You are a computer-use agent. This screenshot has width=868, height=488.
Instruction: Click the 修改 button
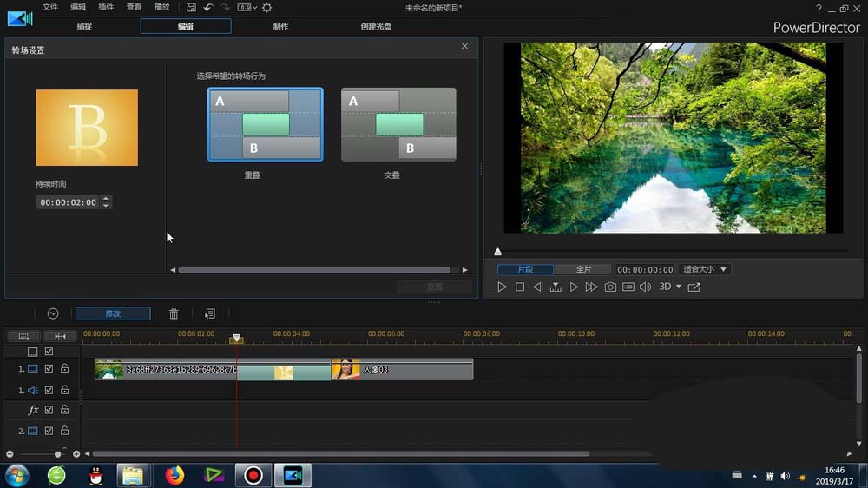113,313
